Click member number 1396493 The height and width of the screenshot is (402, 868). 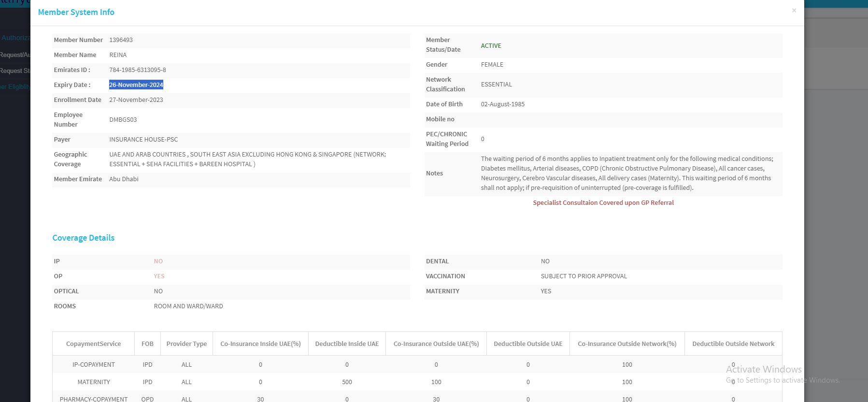point(121,40)
